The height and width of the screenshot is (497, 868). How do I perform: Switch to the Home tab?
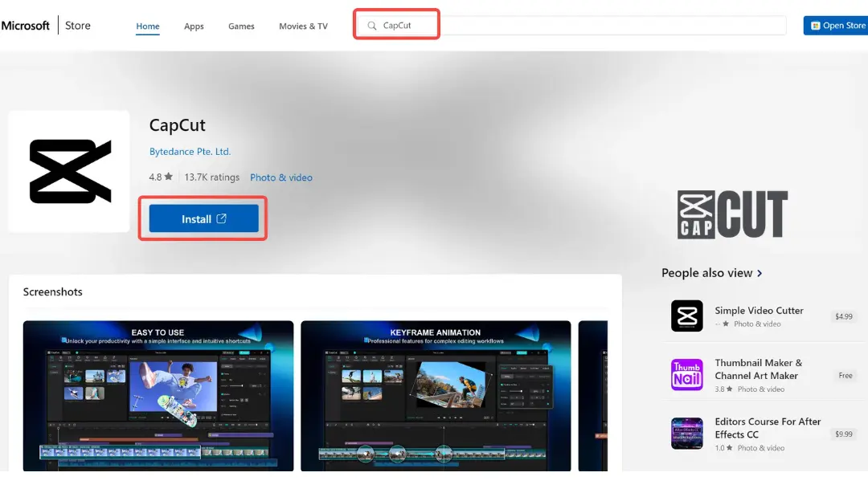tap(147, 25)
